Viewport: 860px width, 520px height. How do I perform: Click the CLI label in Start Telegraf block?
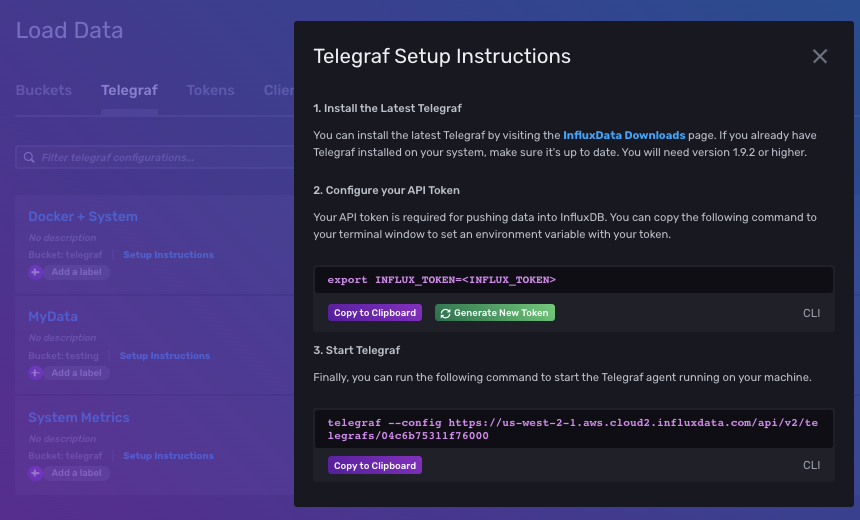[x=811, y=465]
